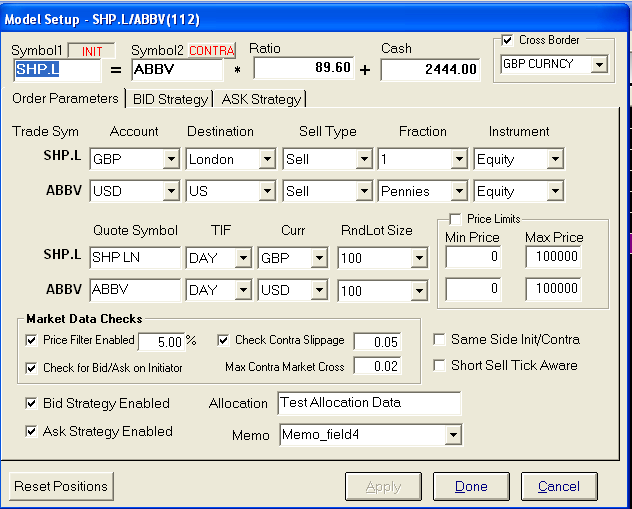Click the ABBV Quote Symbol field

point(135,289)
